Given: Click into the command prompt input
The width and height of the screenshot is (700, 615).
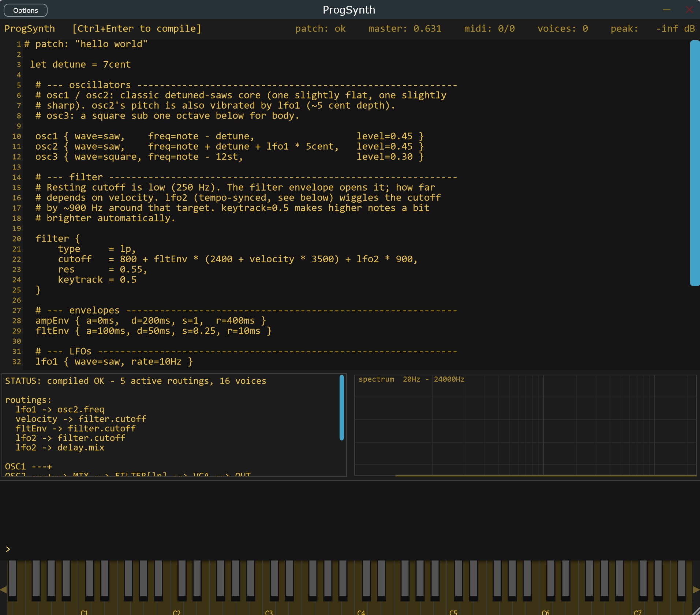Looking at the screenshot, I should (350, 549).
